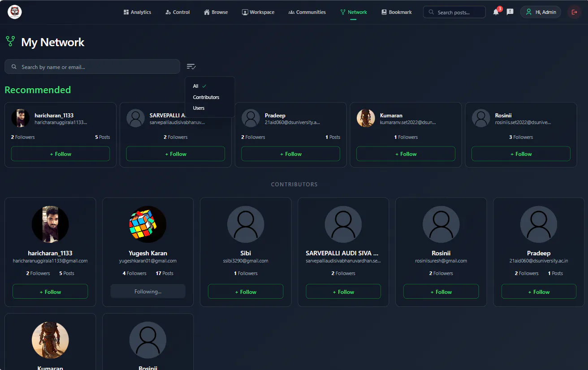Click the site logo in the header
This screenshot has height=370, width=588.
click(15, 12)
